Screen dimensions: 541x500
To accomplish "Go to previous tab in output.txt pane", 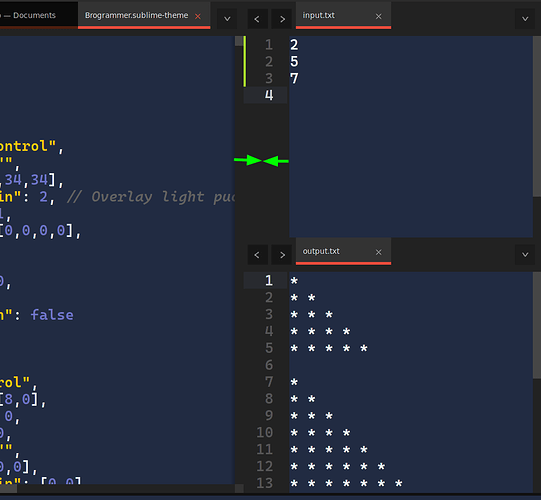I will (x=257, y=255).
